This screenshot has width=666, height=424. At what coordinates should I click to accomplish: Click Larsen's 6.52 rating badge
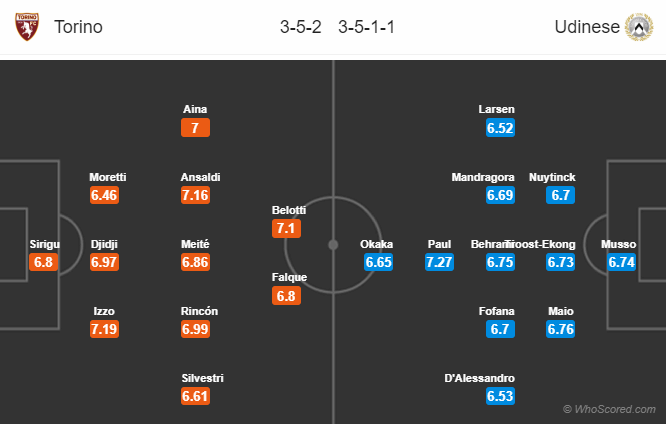500,128
